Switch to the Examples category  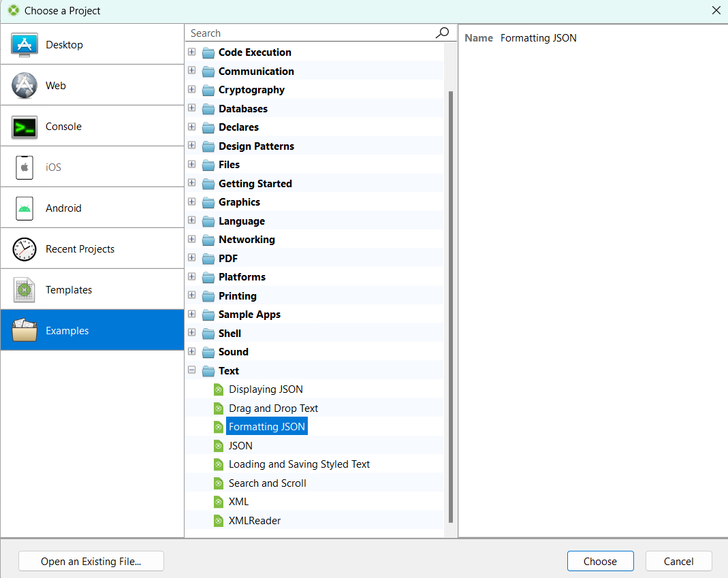[93, 330]
